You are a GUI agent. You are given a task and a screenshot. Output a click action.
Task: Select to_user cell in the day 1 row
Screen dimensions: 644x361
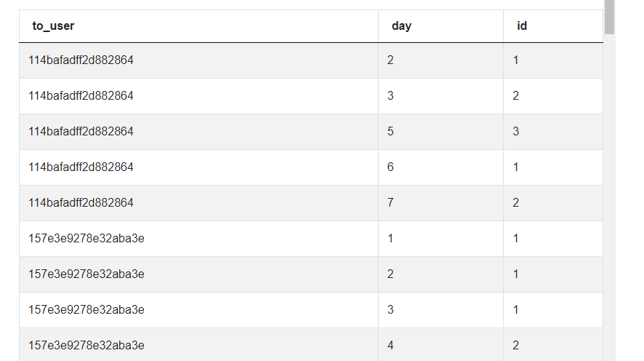(x=86, y=239)
